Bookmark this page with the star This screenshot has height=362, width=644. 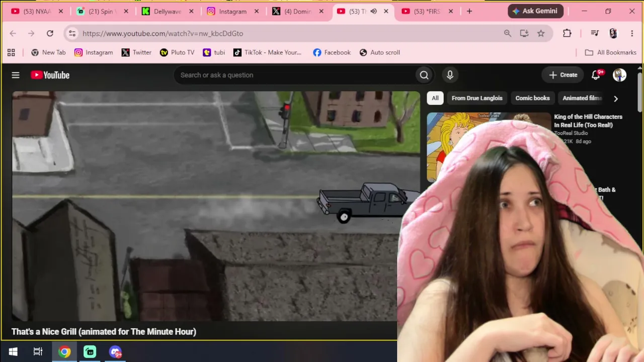click(x=541, y=33)
